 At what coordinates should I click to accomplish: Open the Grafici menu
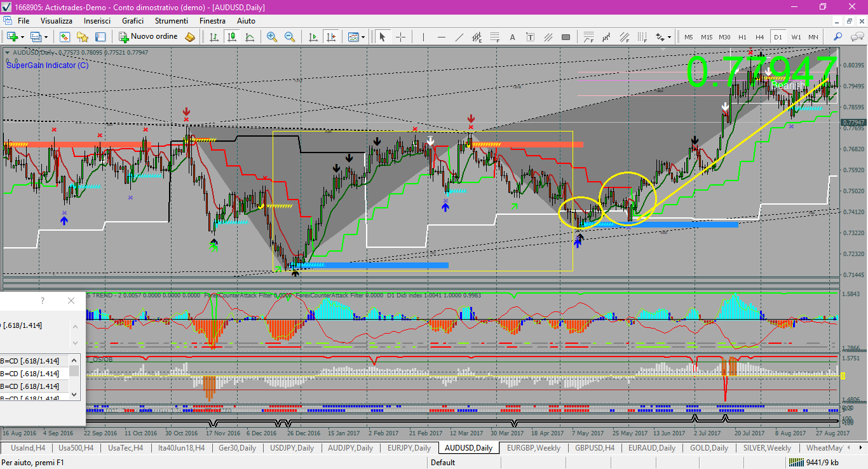(x=133, y=21)
